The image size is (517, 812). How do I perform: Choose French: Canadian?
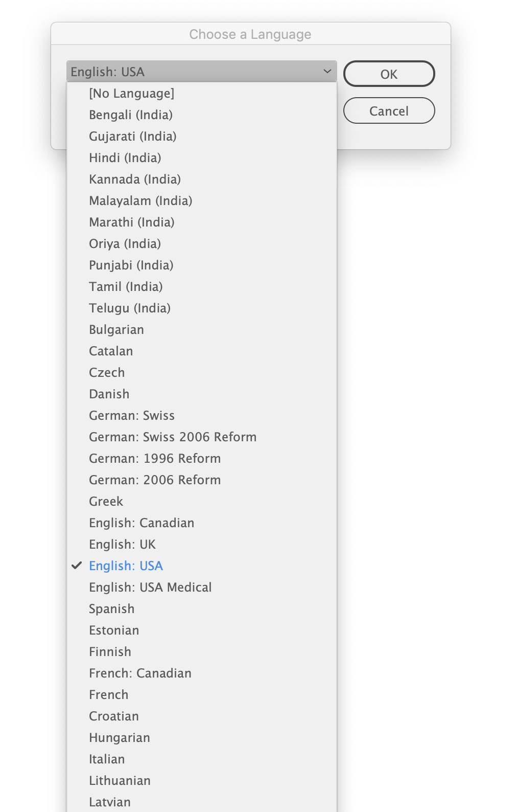pyautogui.click(x=140, y=673)
